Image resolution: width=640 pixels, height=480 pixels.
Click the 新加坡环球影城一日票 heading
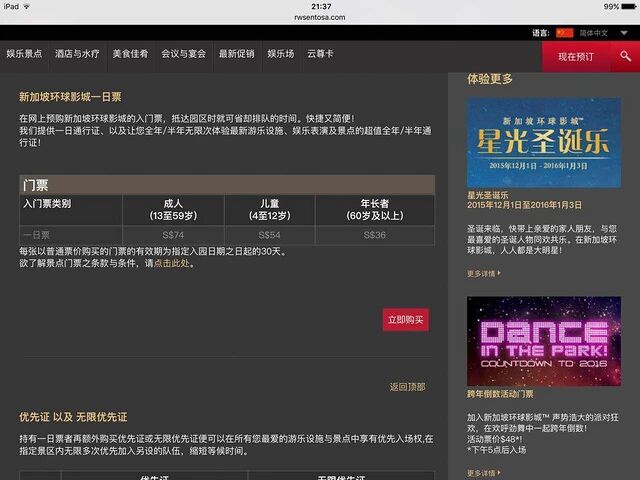tap(70, 97)
